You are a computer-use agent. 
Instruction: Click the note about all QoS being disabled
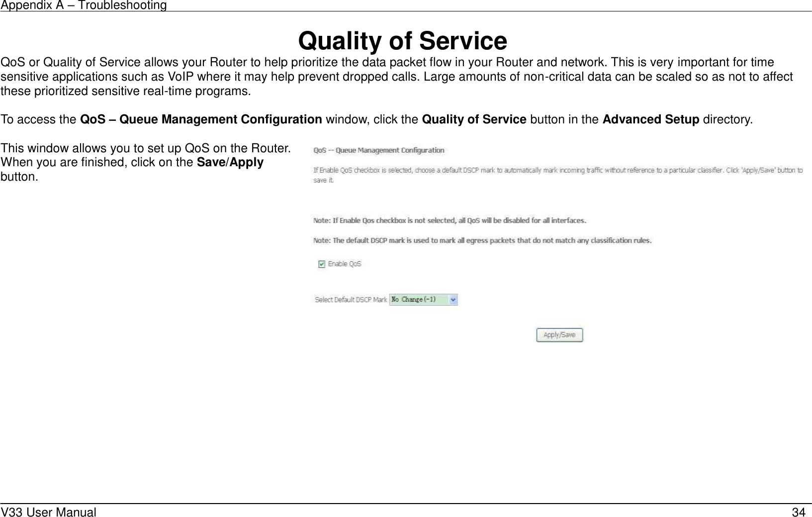[450, 220]
